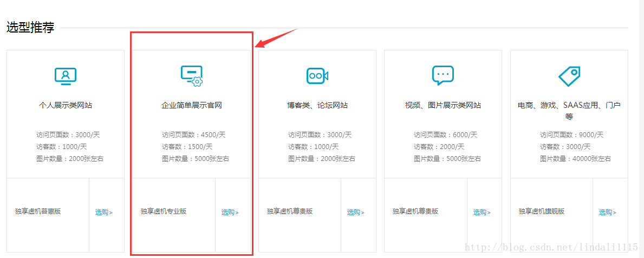The image size is (644, 258).
Task: Click 访客数:3000/天 text
Action: 565,147
